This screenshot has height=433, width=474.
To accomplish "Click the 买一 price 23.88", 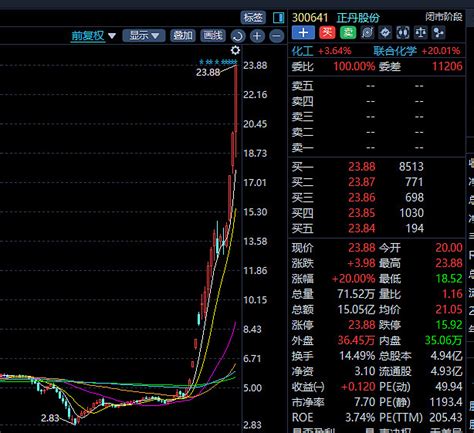I will coord(362,166).
